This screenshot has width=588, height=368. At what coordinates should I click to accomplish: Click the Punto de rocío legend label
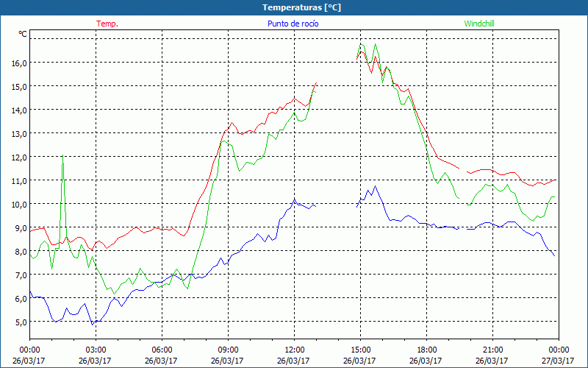pyautogui.click(x=293, y=24)
